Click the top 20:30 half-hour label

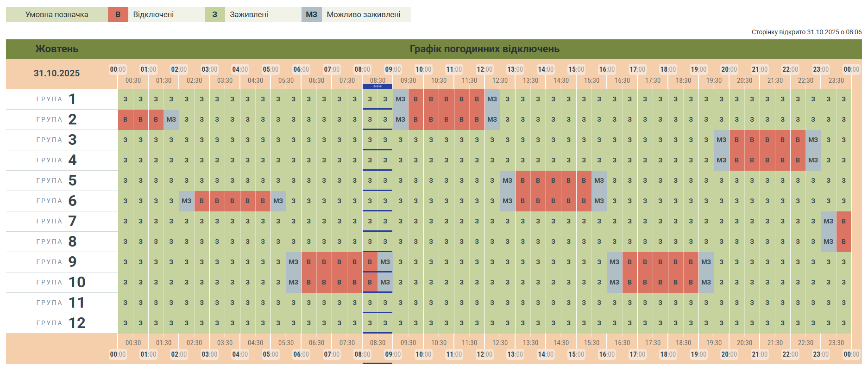(744, 80)
